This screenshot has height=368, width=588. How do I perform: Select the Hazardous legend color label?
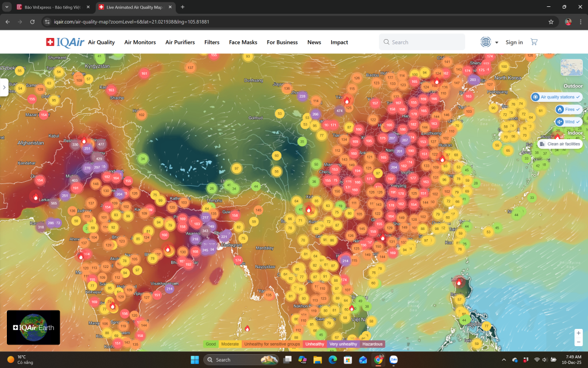point(373,344)
